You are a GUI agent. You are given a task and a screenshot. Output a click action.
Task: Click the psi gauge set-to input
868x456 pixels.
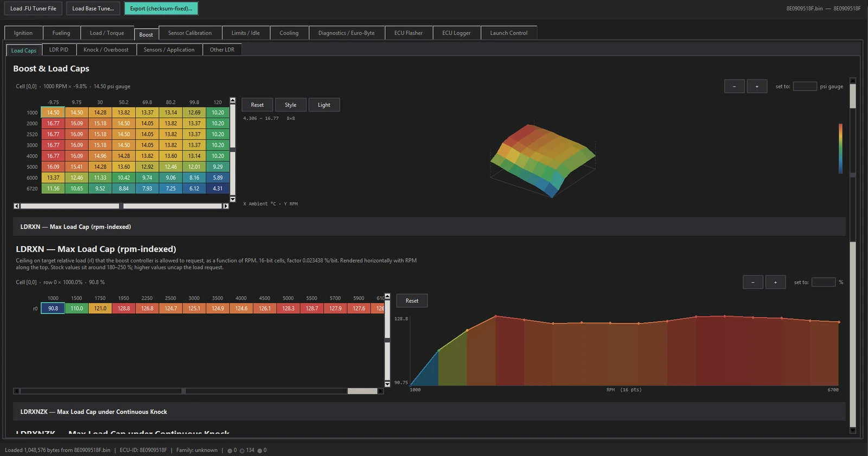pyautogui.click(x=805, y=86)
